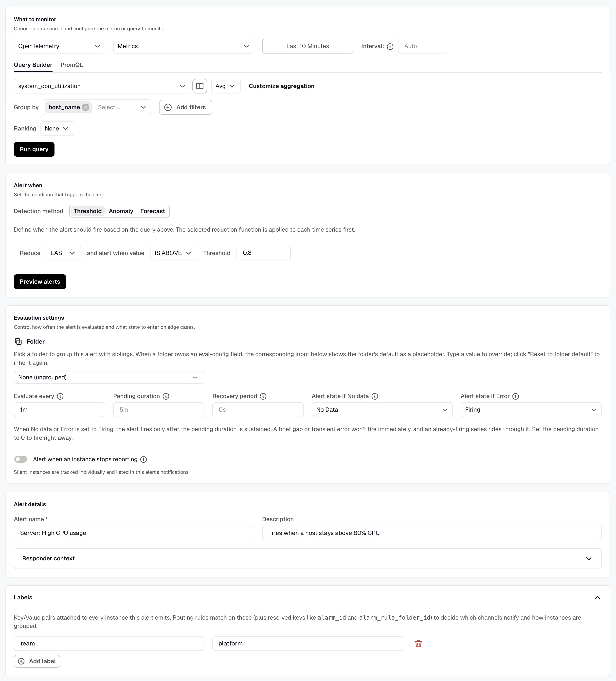Open the Reduce LAST dropdown
This screenshot has height=681, width=616.
point(63,253)
